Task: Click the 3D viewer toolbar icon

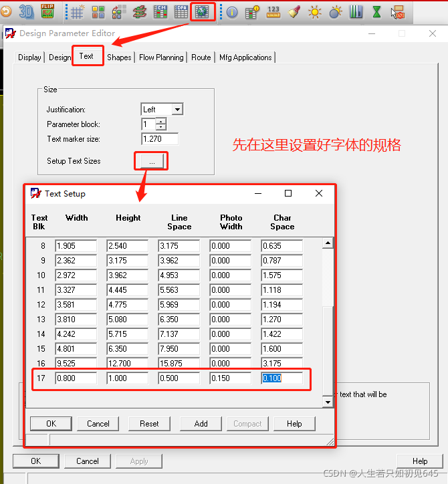Action: click(x=27, y=11)
